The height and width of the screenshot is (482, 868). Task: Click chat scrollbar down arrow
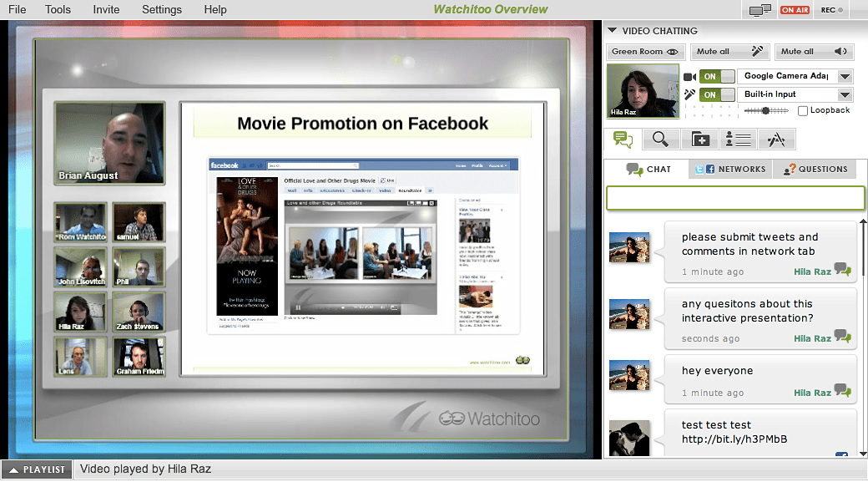pyautogui.click(x=863, y=454)
